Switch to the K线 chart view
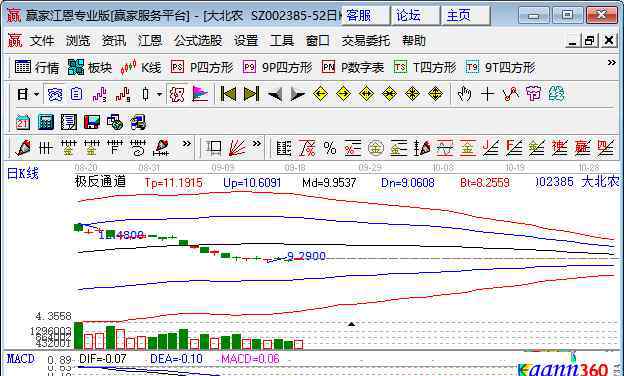This screenshot has width=624, height=376. (x=141, y=67)
